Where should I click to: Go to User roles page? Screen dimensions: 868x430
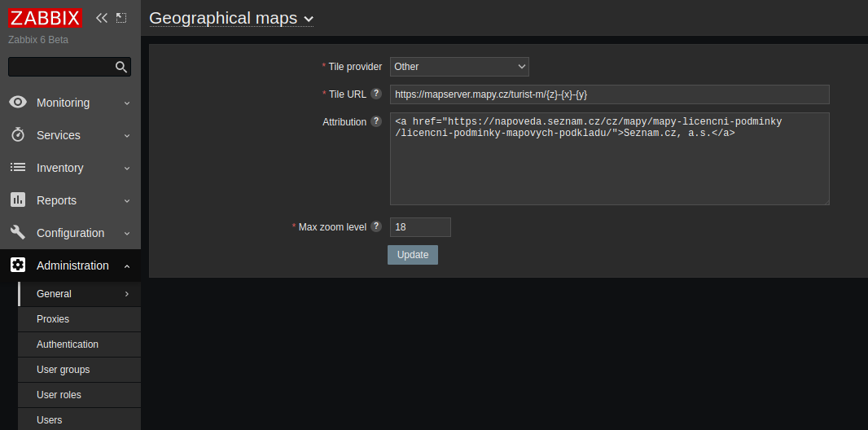coord(80,395)
